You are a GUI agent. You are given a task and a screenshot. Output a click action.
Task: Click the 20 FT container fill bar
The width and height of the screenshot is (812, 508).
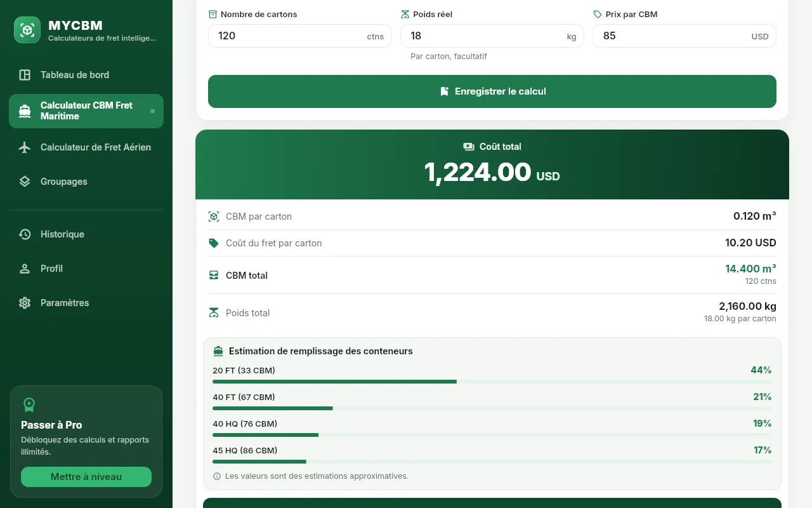pos(492,382)
